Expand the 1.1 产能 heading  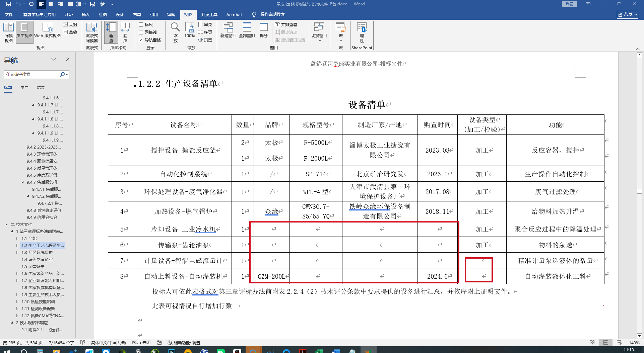tap(17, 239)
